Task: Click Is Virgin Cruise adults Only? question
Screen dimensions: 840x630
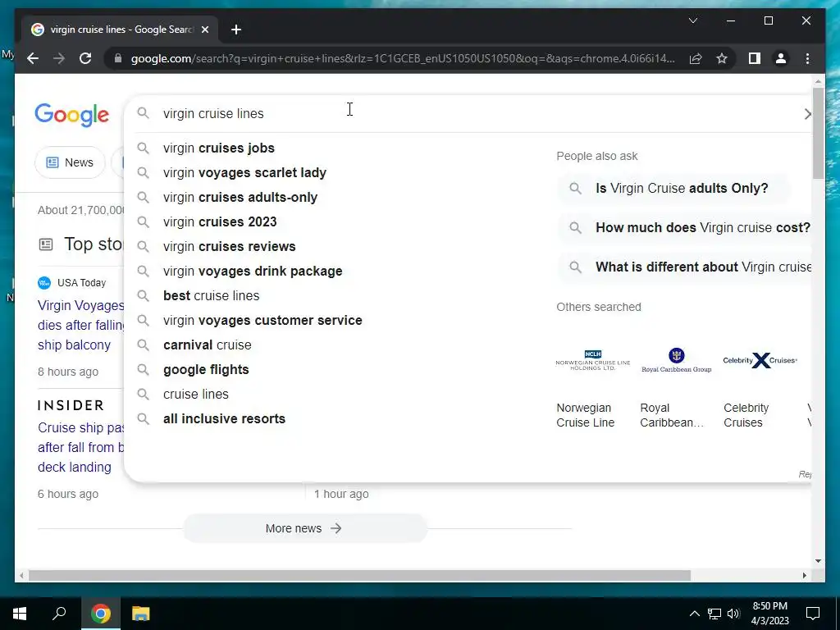Action: pos(673,188)
